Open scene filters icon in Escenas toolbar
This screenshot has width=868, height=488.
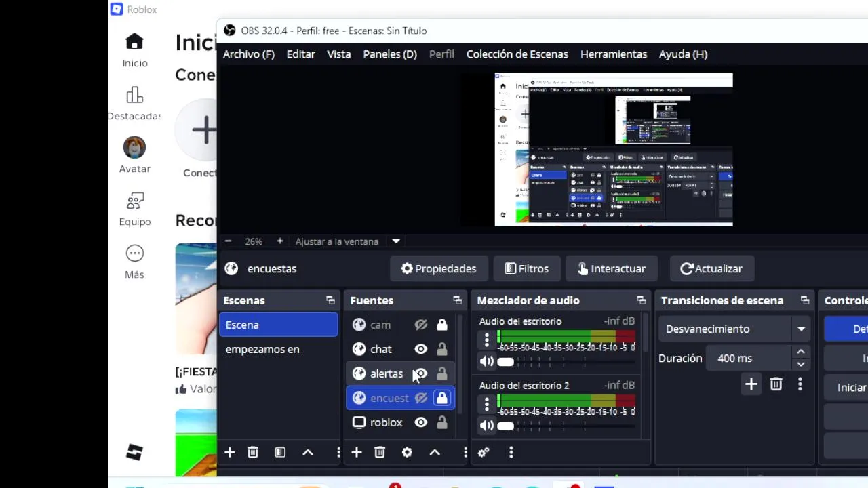point(280,452)
